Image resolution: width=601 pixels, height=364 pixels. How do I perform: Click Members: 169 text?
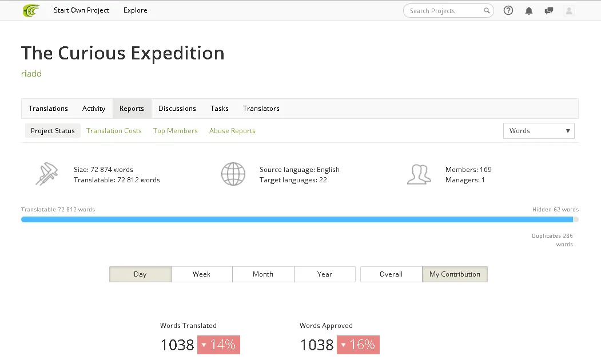468,169
